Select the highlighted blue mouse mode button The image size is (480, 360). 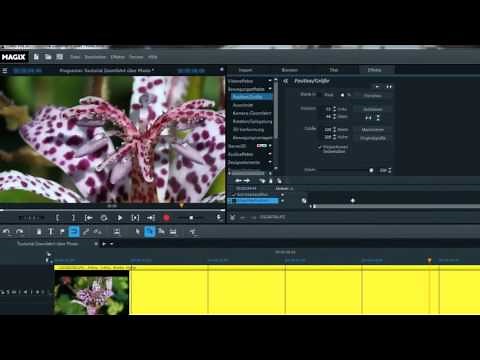coord(150,232)
